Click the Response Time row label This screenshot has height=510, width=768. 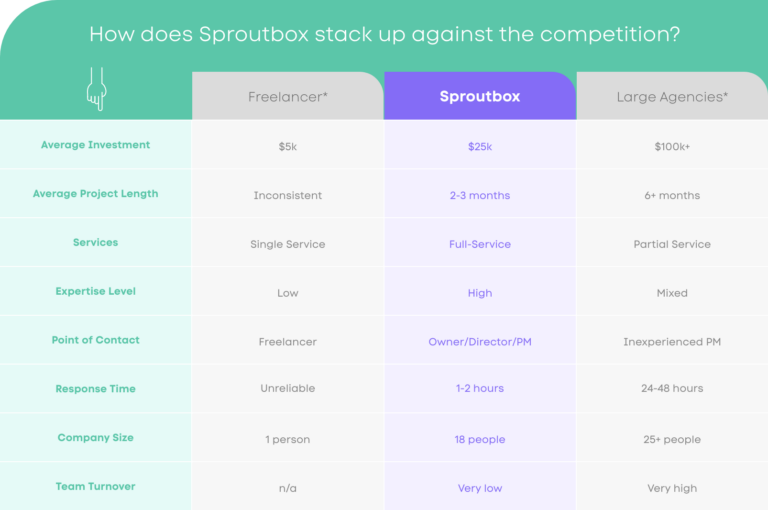[95, 389]
